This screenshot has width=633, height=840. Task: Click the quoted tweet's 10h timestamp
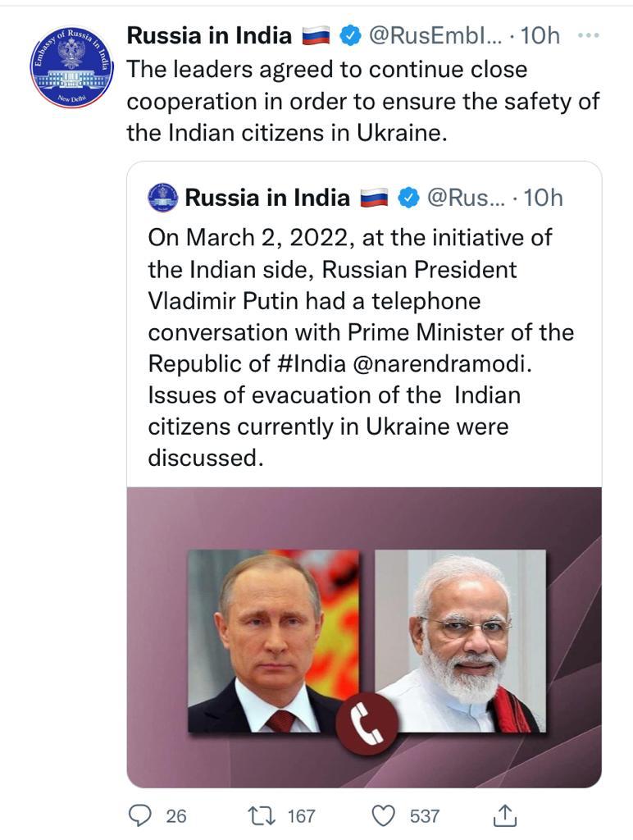tap(543, 198)
